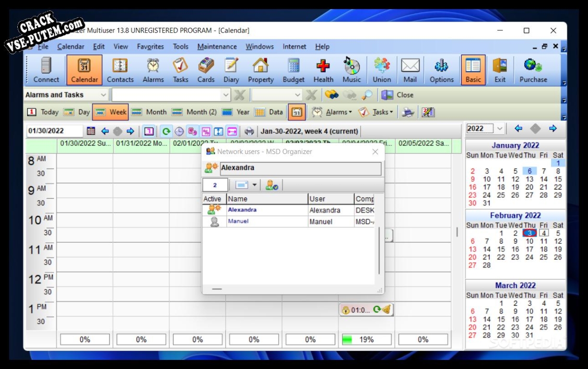
Task: Open the Options settings
Action: (441, 70)
